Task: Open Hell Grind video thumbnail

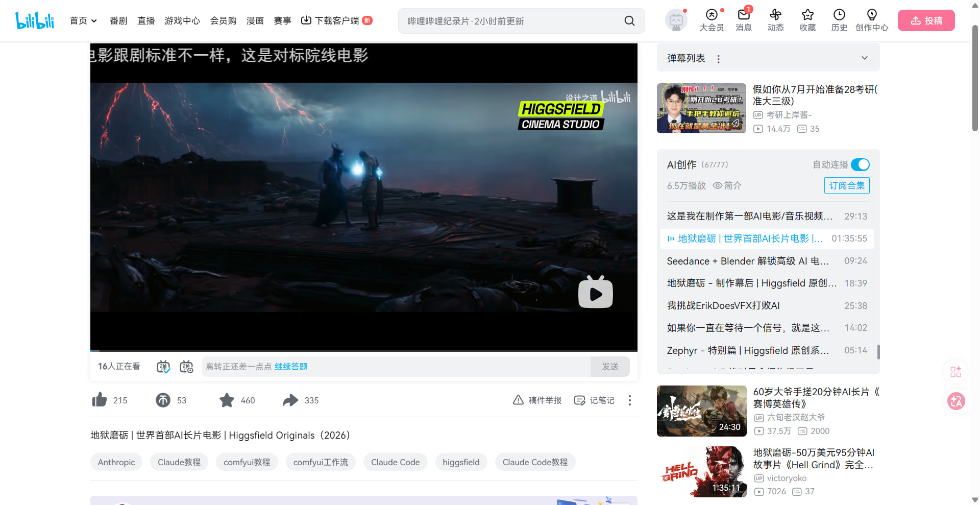Action: click(701, 472)
